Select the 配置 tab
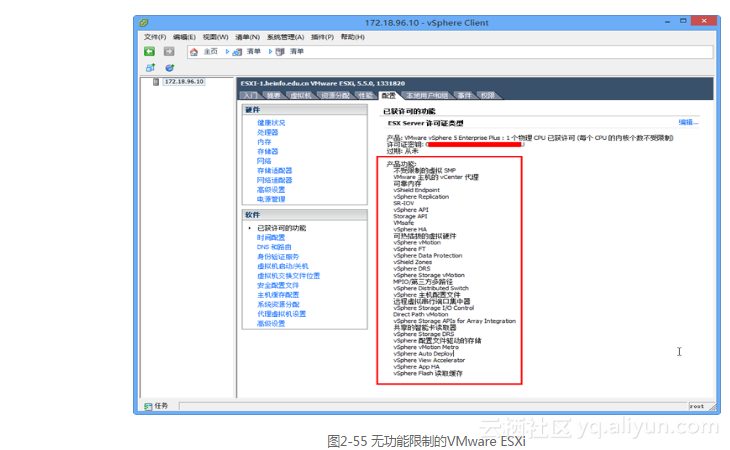This screenshot has width=730, height=450. pyautogui.click(x=388, y=95)
